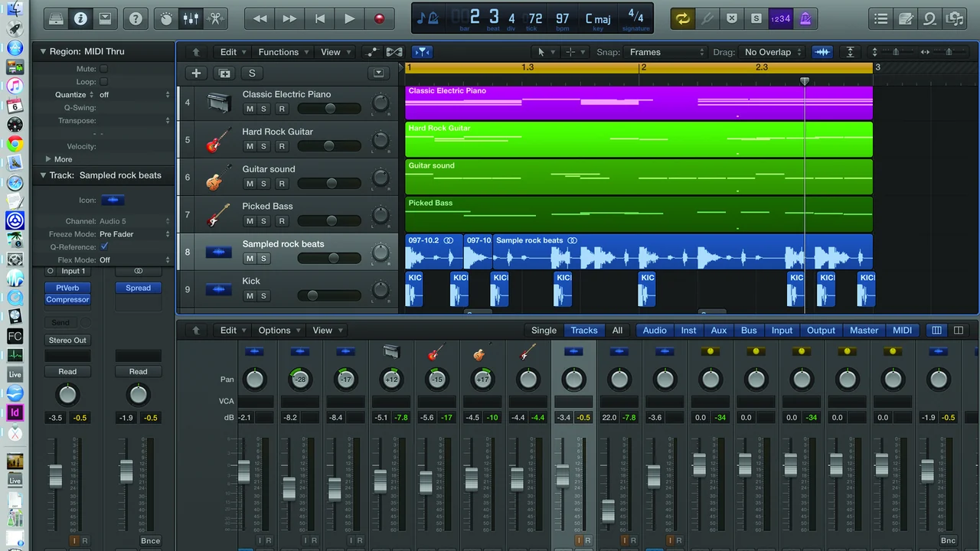This screenshot has height=551, width=980.
Task: Open the Drag No Overlap dropdown
Action: tap(773, 52)
